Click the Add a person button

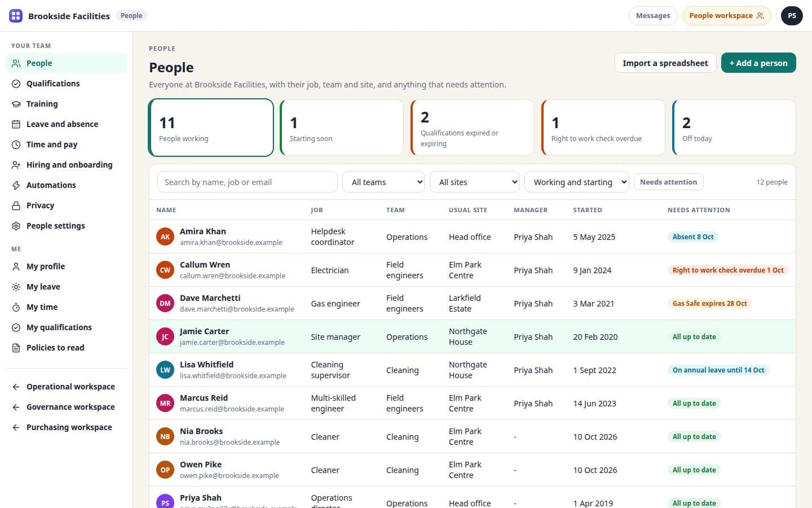tap(758, 63)
